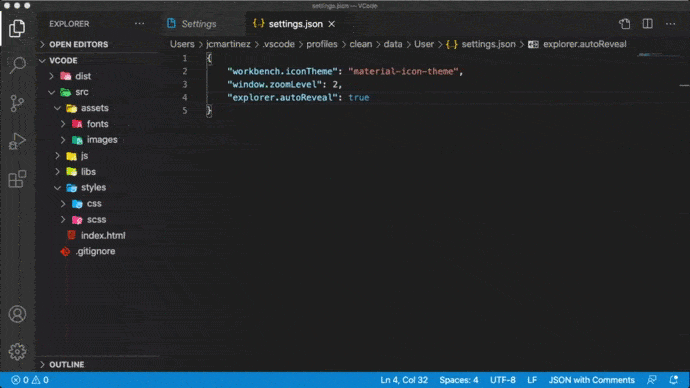Open notifications bell in status bar
The height and width of the screenshot is (388, 690).
tap(673, 380)
